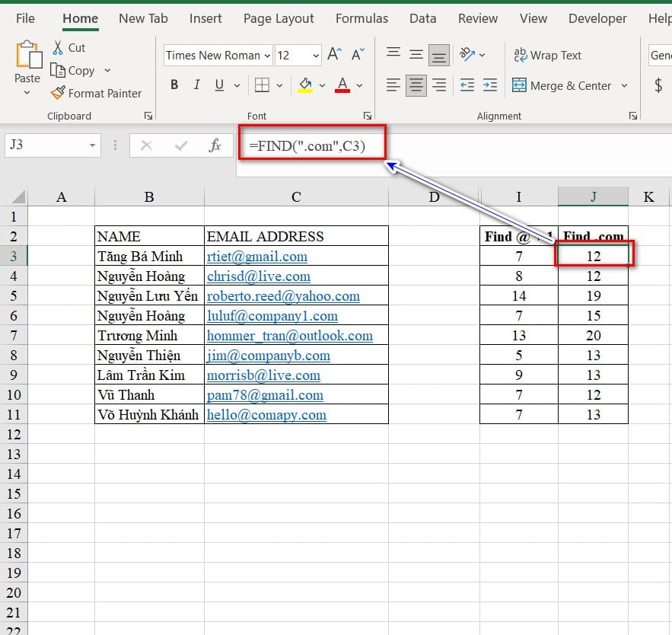Open the Times New Roman font dropdown

(267, 56)
